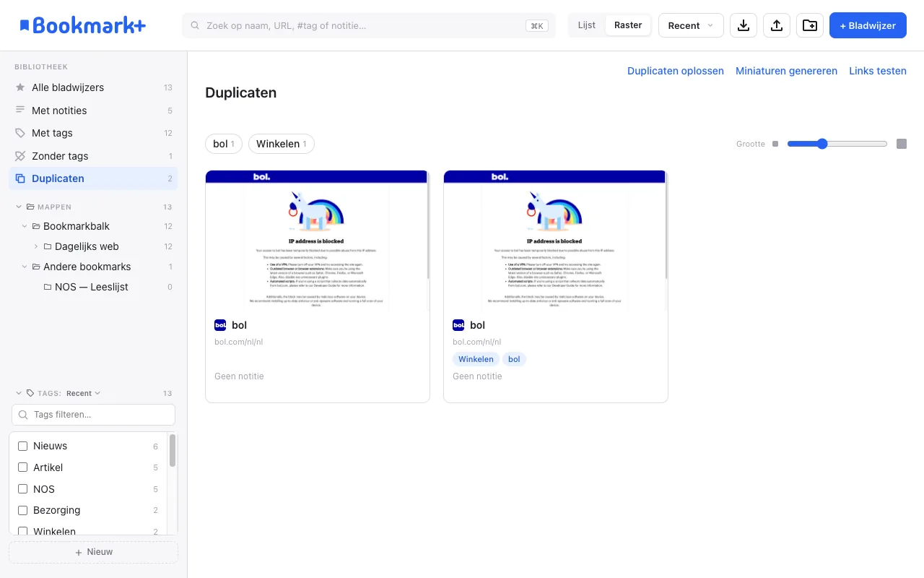Click the import download icon button
Screen dimensions: 924x578
click(744, 25)
